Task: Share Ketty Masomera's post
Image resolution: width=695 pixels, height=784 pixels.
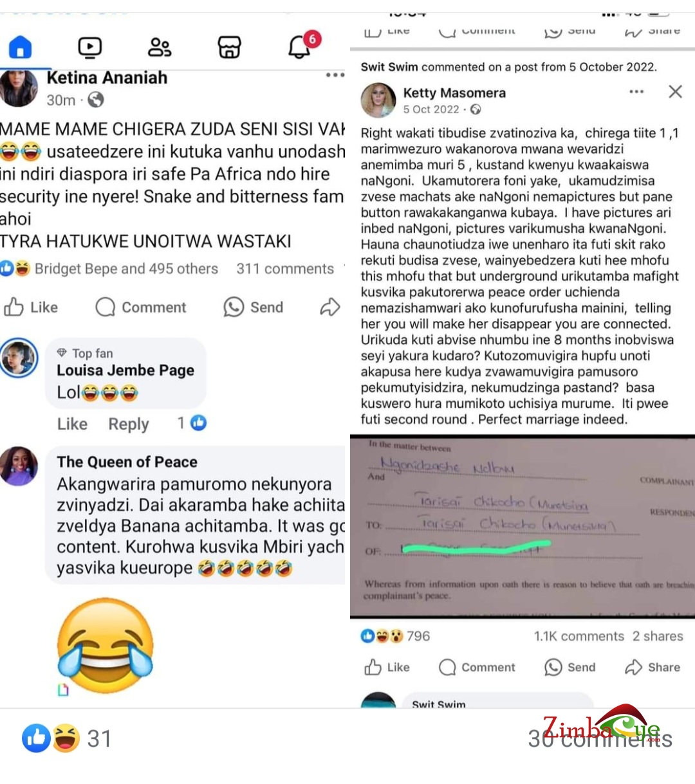Action: click(653, 668)
